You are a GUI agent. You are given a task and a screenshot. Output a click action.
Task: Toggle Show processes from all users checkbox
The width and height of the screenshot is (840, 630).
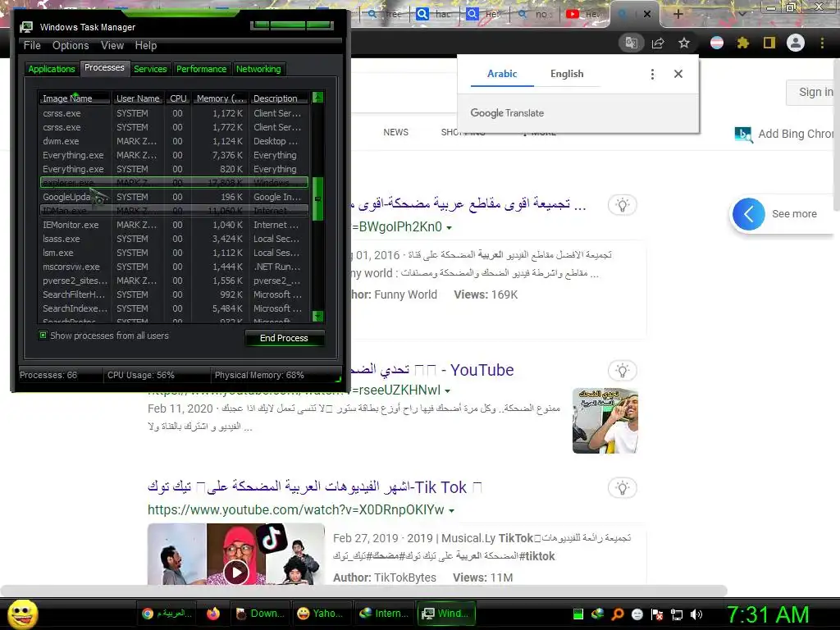pos(43,336)
